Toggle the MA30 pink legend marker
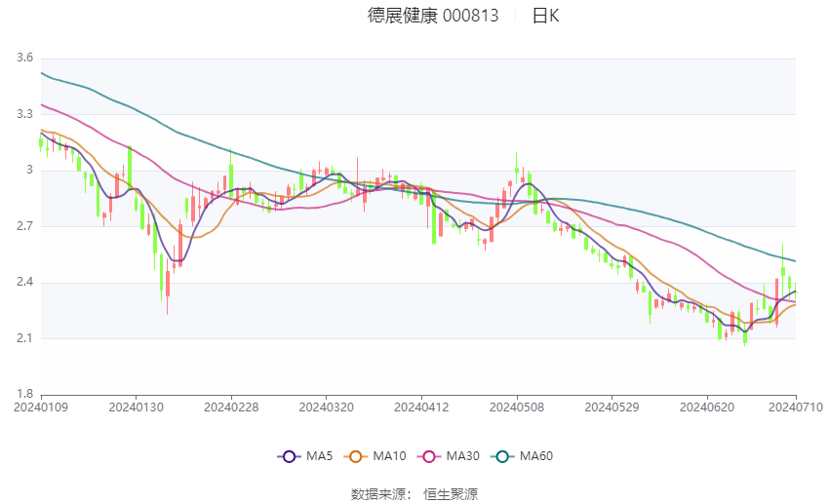829x504 pixels. tap(429, 456)
